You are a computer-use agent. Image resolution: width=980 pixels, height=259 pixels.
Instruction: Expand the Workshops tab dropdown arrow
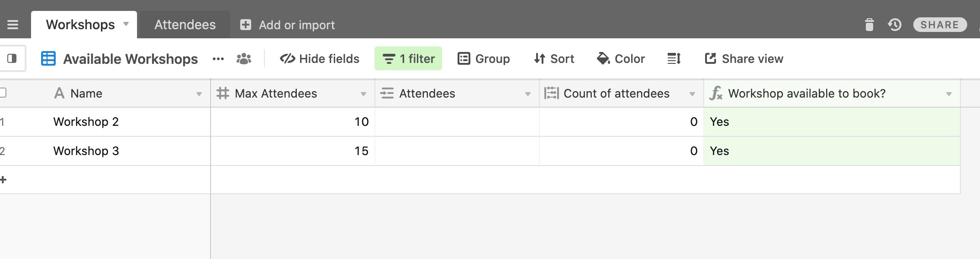[x=126, y=24]
